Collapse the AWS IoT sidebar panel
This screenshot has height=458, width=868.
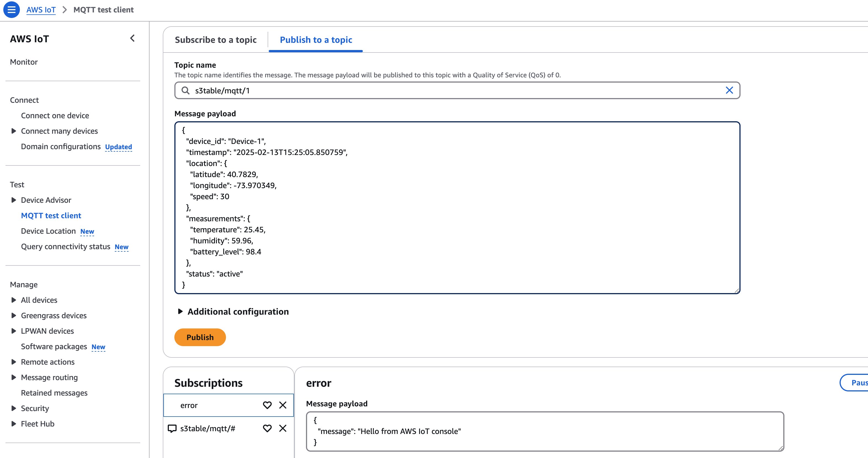point(132,38)
